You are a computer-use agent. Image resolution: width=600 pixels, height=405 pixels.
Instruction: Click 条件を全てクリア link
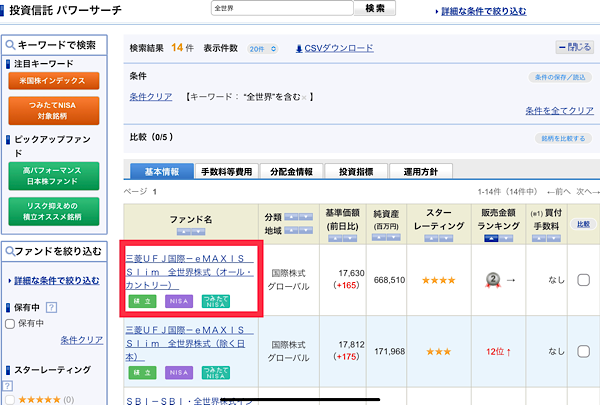point(559,111)
